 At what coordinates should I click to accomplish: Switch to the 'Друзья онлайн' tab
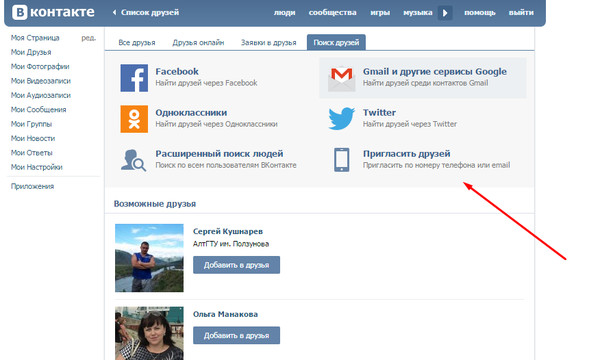click(198, 42)
